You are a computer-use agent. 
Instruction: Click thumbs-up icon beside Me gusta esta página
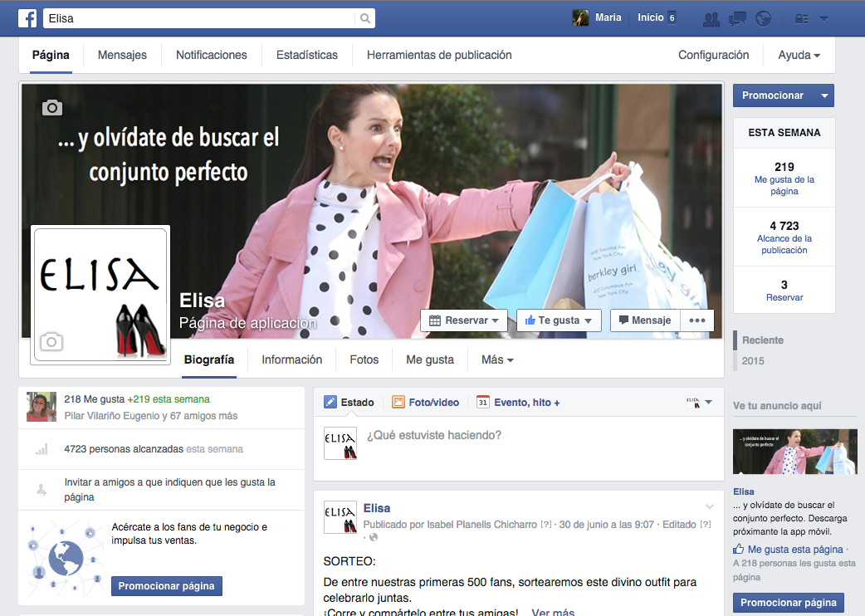coord(738,549)
